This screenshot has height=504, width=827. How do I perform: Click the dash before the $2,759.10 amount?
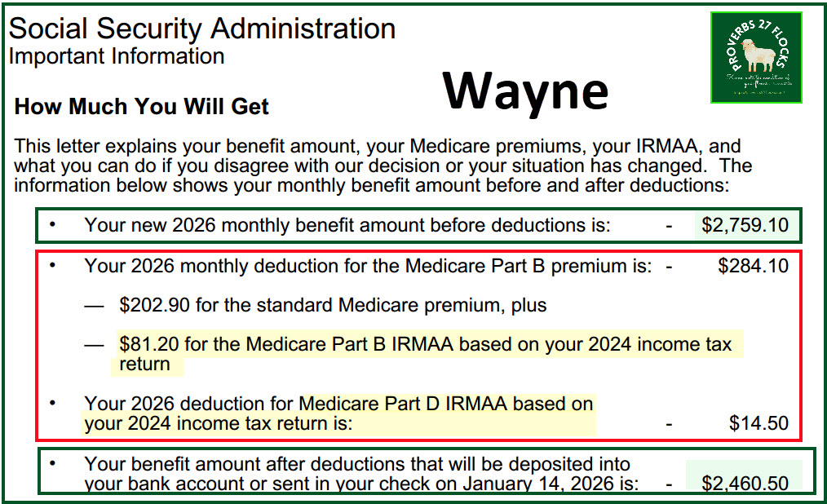(669, 227)
